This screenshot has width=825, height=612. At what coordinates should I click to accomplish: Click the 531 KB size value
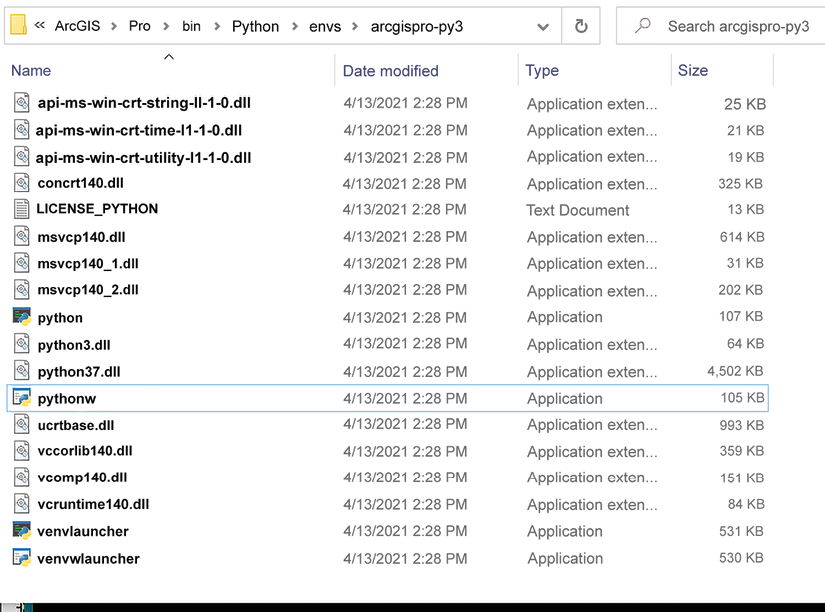click(741, 531)
